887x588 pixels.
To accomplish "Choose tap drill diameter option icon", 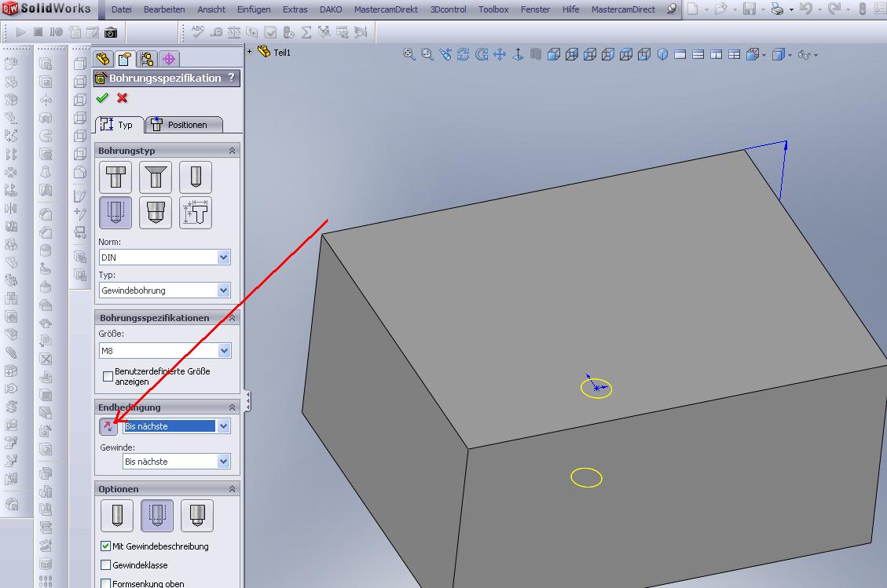I will click(x=117, y=516).
